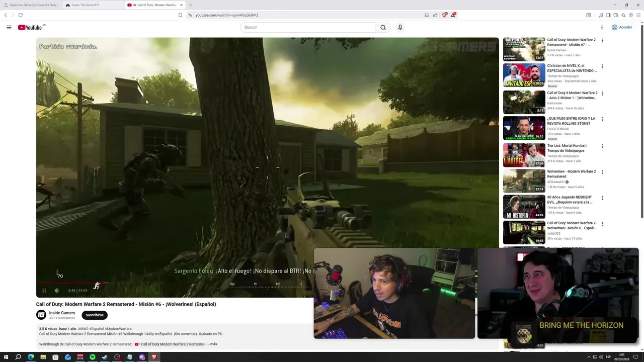Viewport: 644px width, 362px height.
Task: Mute the video player volume icon
Action: click(57, 290)
